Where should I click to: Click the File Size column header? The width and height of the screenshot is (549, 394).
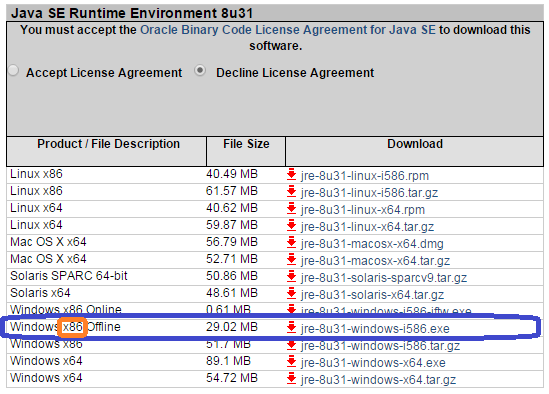[x=246, y=144]
